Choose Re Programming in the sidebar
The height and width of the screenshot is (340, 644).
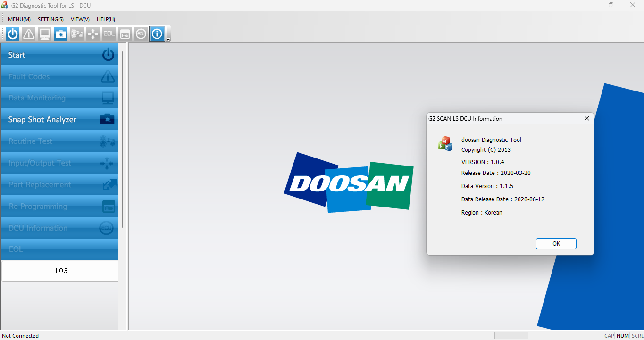[59, 207]
